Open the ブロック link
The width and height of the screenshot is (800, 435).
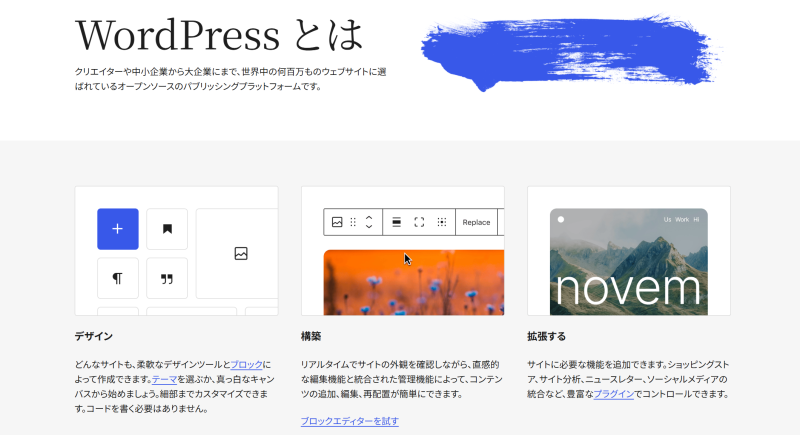246,365
